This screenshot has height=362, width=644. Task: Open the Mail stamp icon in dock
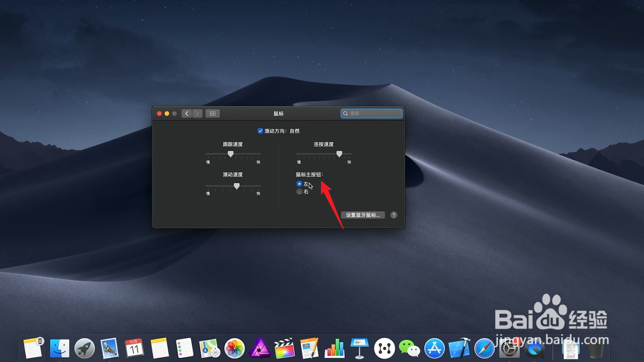point(110,348)
